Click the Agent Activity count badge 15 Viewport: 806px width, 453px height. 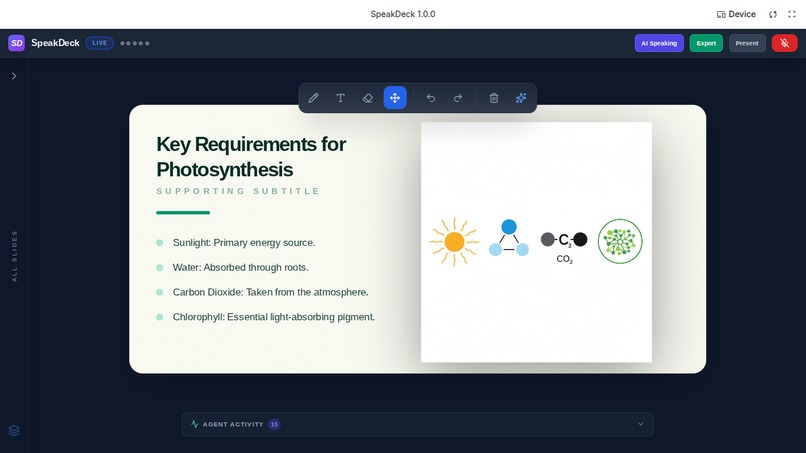click(274, 424)
